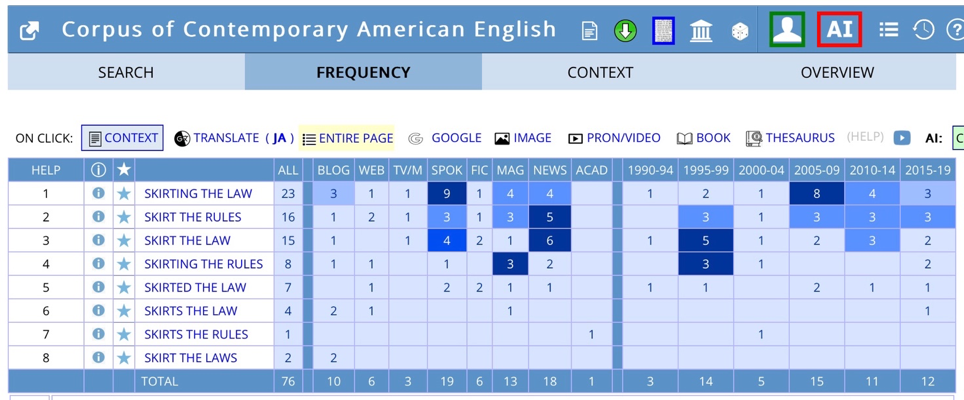Click the HELP column header
This screenshot has width=964, height=400.
46,170
